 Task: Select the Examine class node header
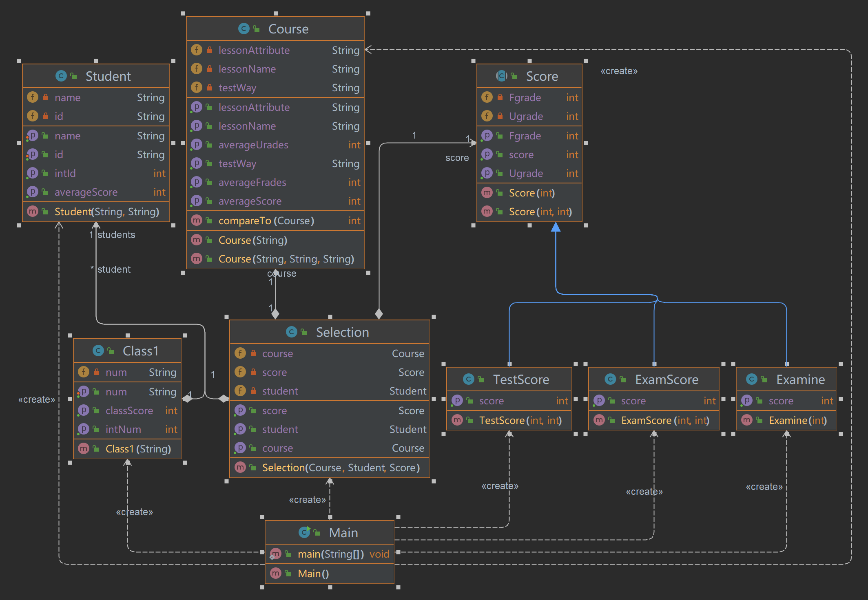[800, 379]
